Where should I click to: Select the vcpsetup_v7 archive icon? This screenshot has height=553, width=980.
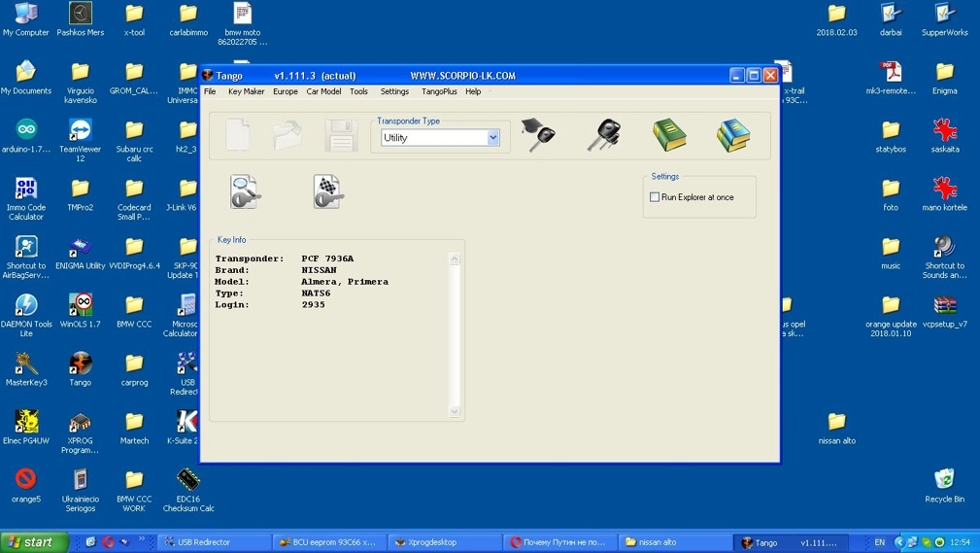click(x=944, y=311)
